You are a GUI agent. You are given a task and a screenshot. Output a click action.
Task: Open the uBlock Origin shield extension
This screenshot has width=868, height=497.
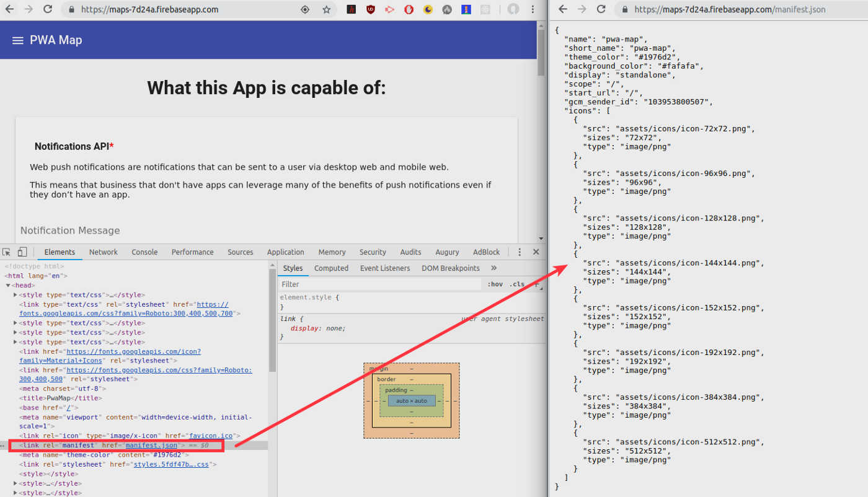(x=371, y=10)
